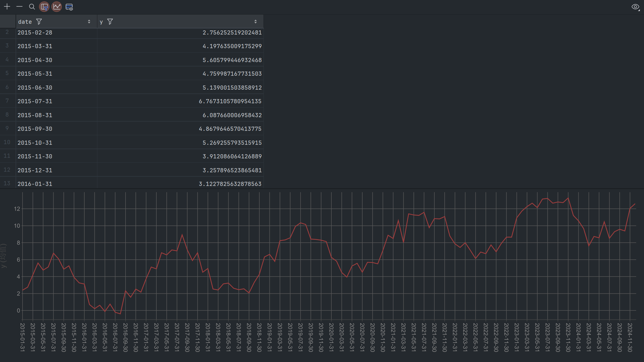Click the value 3.257896523865481
Viewport: 644px width, 362px height.
232,170
